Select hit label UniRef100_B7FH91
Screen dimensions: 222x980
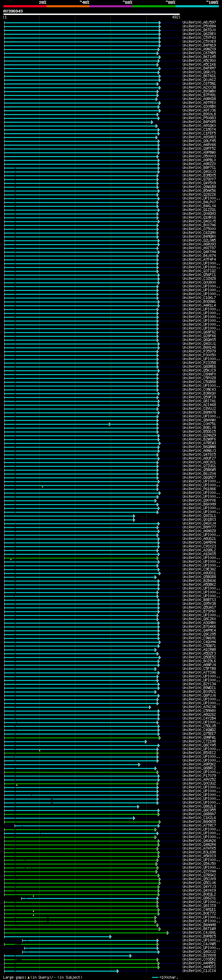pyautogui.click(x=199, y=95)
